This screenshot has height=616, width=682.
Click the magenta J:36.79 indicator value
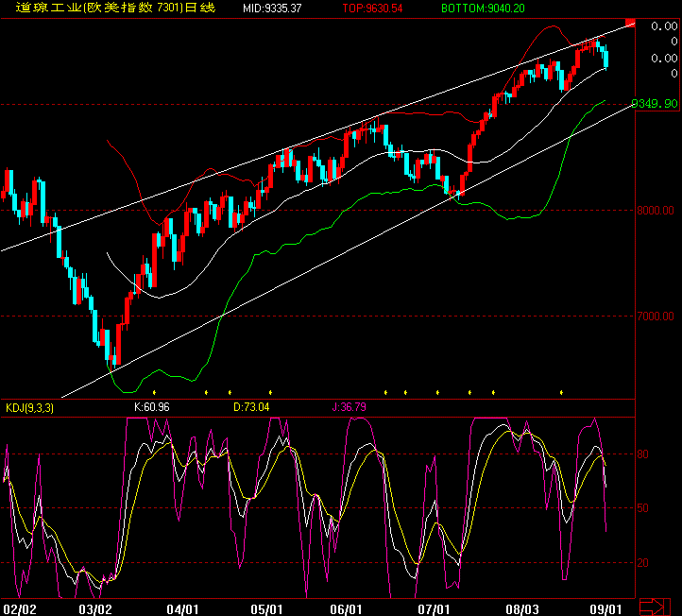350,407
